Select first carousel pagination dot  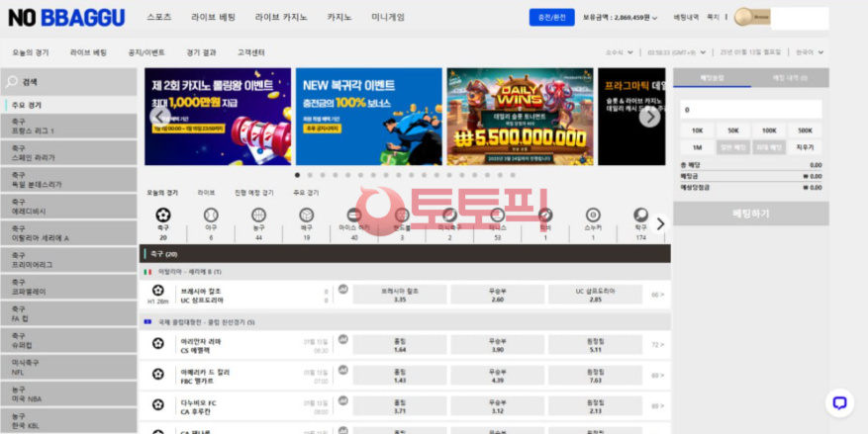click(x=298, y=175)
